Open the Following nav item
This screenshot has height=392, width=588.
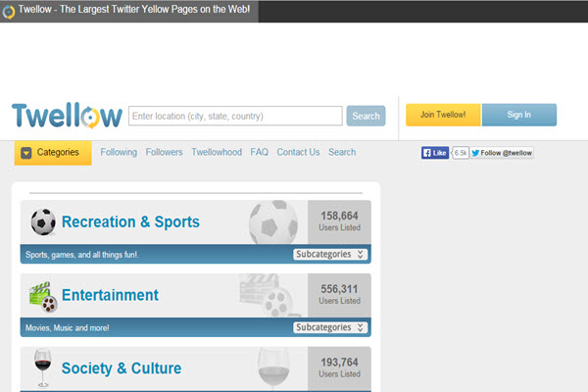(x=119, y=152)
